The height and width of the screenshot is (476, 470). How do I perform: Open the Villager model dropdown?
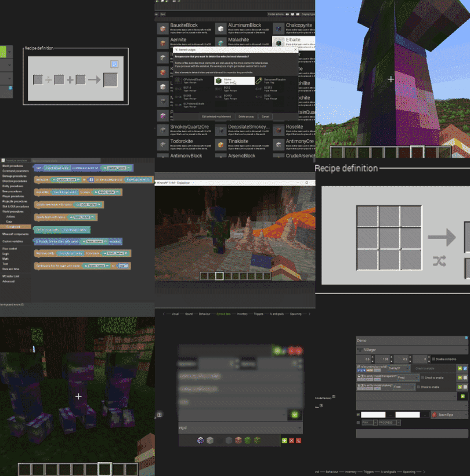coord(411,350)
